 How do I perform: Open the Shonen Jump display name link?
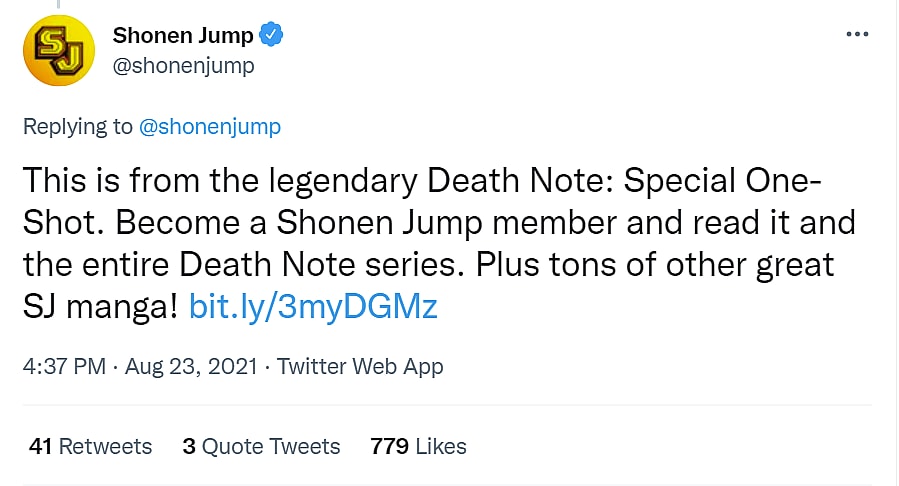tap(183, 36)
